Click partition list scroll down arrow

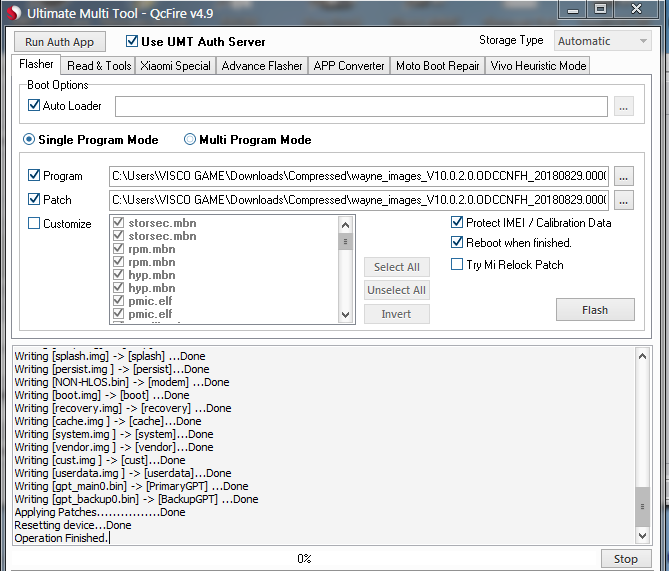(346, 315)
